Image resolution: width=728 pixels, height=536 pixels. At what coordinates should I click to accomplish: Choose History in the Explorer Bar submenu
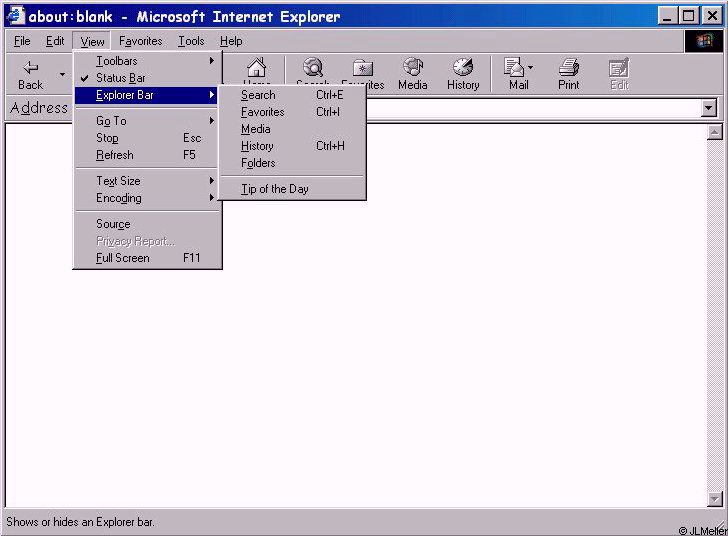(x=292, y=146)
